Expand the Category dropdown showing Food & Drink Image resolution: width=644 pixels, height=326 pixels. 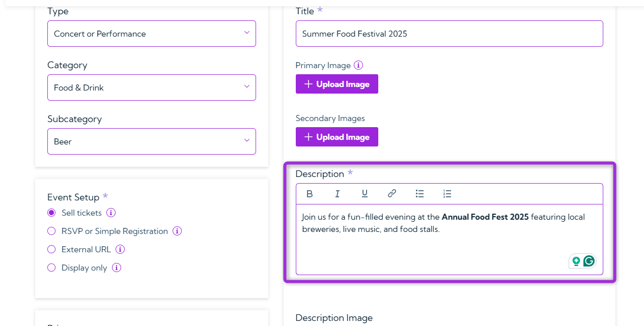[152, 87]
